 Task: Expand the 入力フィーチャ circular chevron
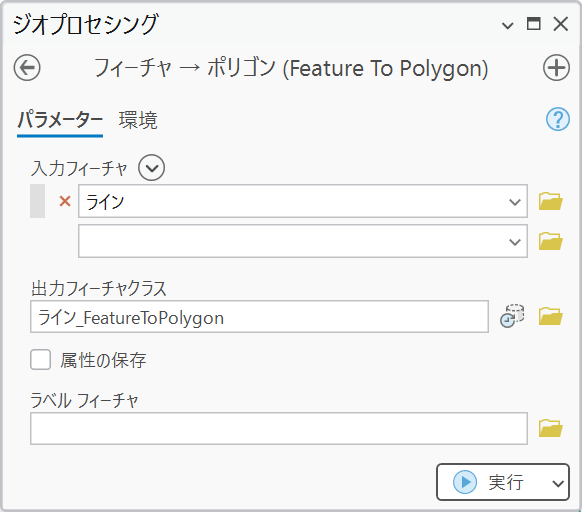click(x=151, y=168)
